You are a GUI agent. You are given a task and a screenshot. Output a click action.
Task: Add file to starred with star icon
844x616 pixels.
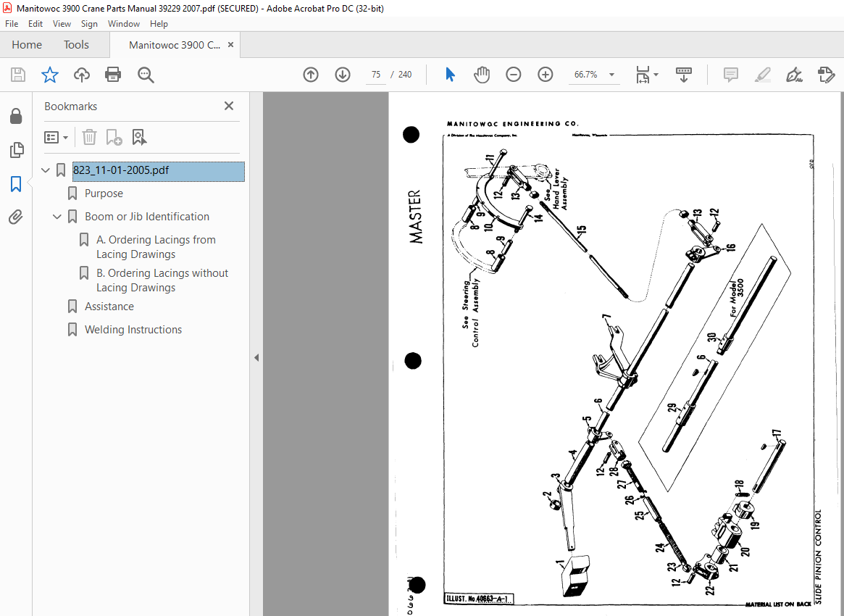(x=49, y=75)
